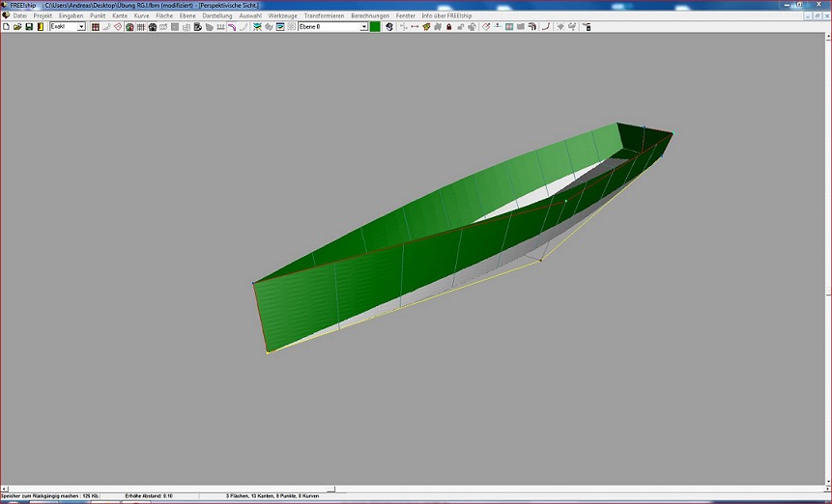Click the exit door icon beside the Save icon

coord(41,27)
